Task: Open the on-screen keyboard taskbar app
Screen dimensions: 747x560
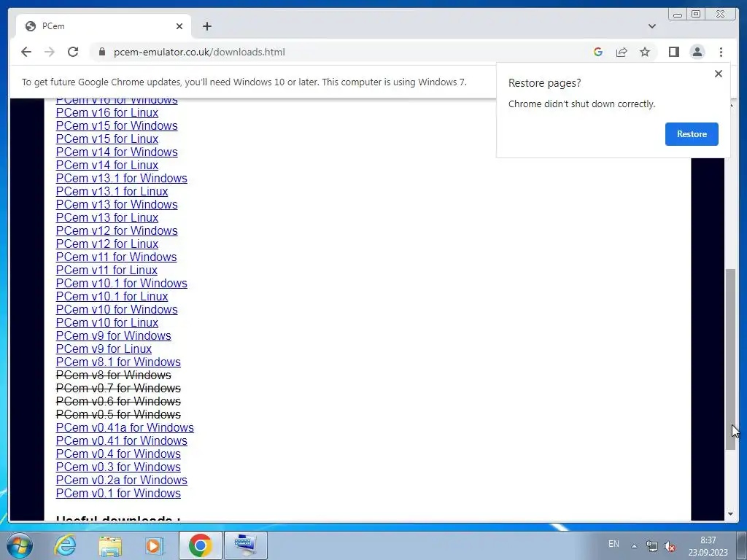Action: tap(245, 545)
